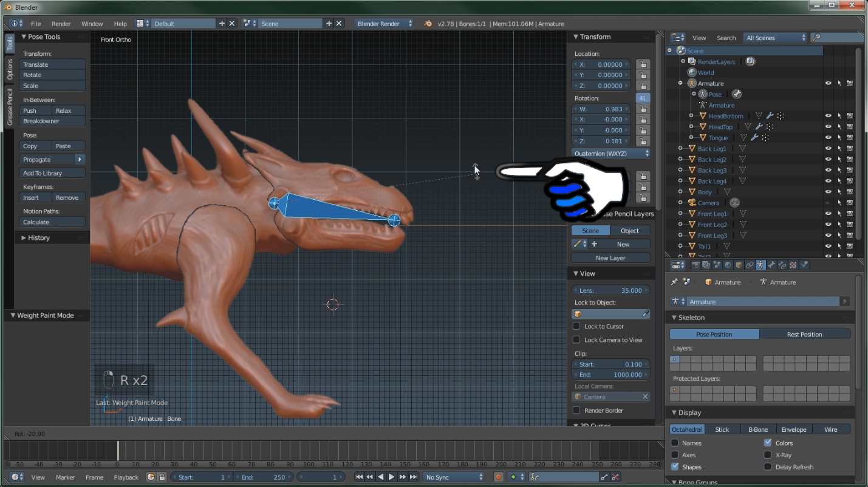Open the File menu
Viewport: 868px width, 487px height.
36,24
